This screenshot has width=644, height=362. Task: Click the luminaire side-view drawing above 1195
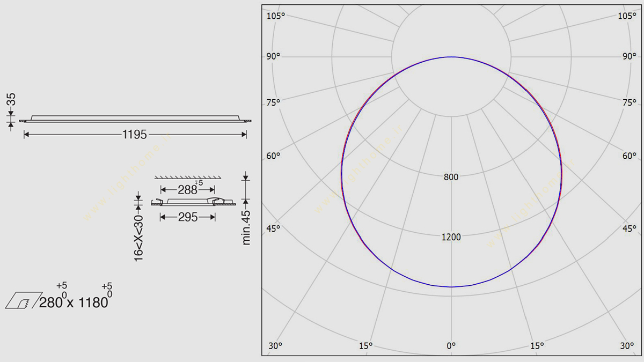point(135,119)
